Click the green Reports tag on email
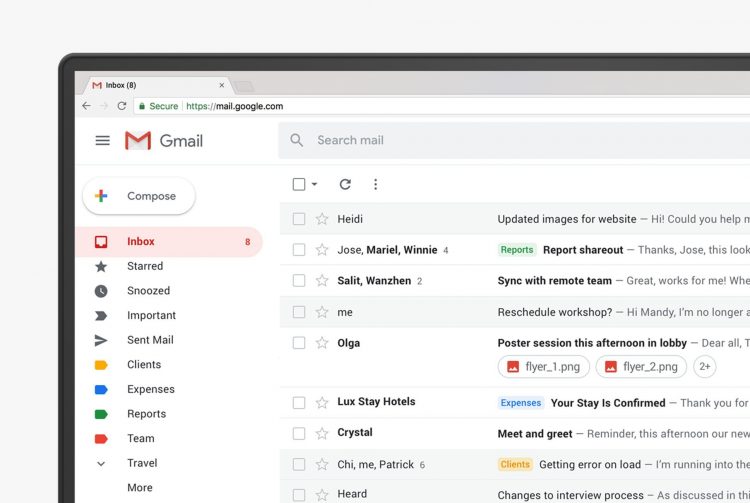 click(517, 250)
